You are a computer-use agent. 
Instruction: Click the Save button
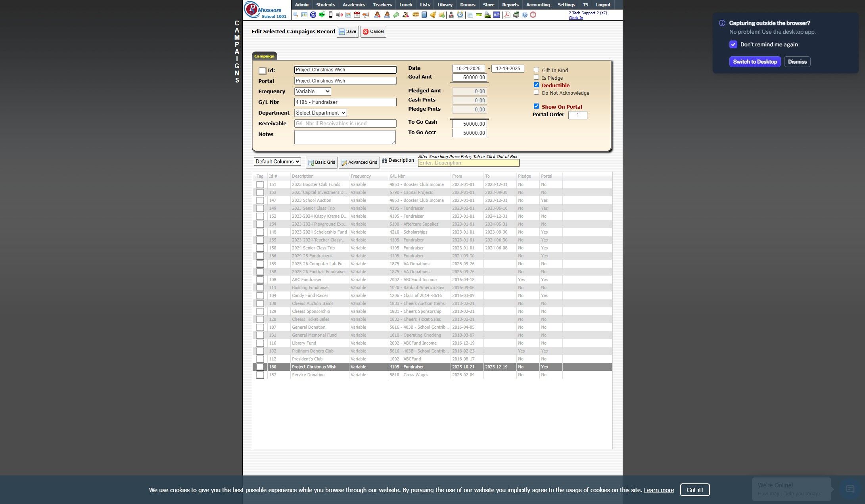(347, 32)
